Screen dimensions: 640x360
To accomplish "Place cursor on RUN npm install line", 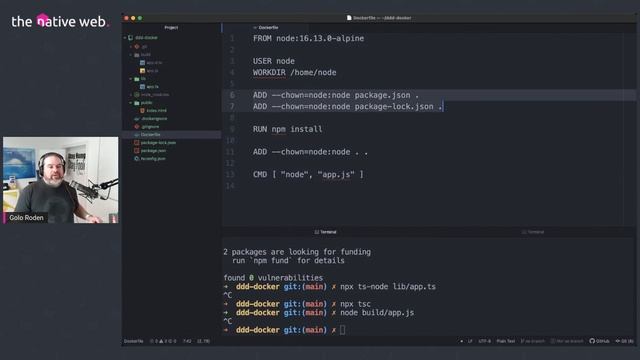I will click(x=287, y=129).
